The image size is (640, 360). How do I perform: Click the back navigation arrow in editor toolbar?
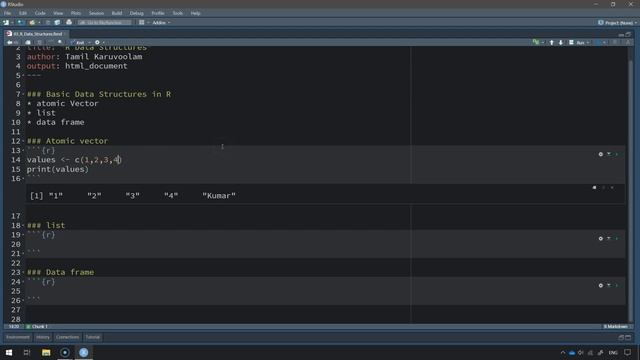click(9, 42)
